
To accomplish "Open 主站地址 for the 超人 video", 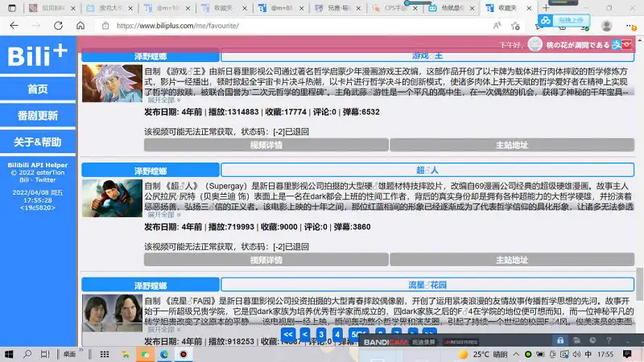I will [512, 260].
